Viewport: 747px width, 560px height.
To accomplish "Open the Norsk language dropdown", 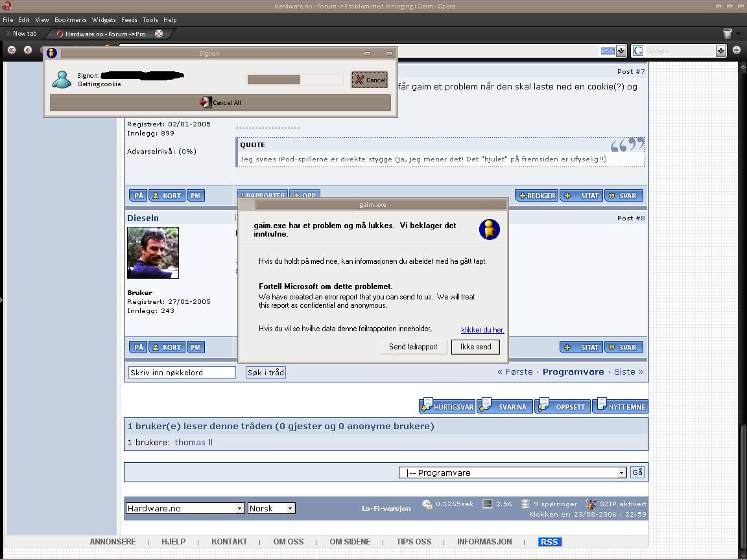I will [272, 508].
